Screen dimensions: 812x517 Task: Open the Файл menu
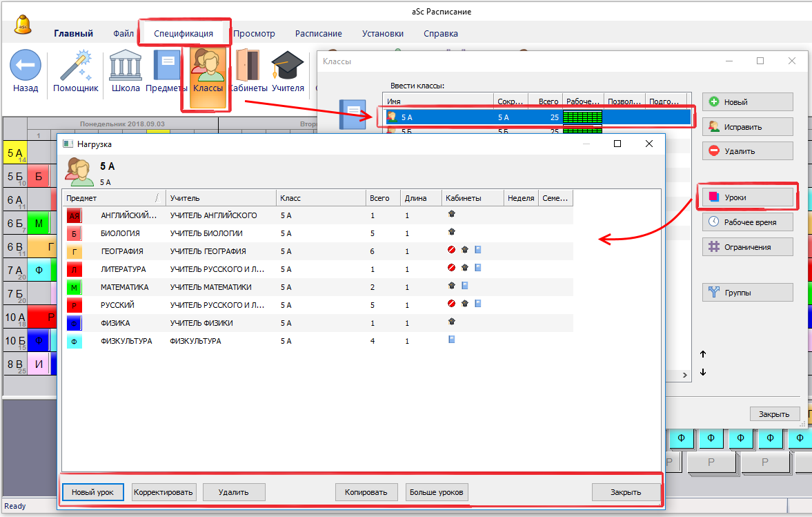click(123, 33)
